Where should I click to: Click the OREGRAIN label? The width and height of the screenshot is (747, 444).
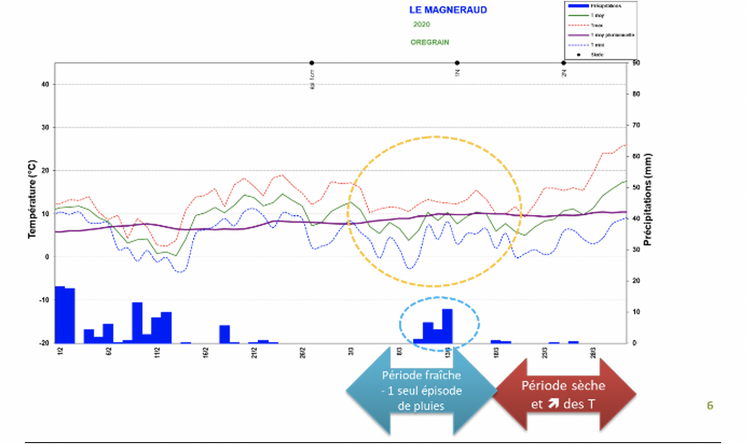pos(430,43)
